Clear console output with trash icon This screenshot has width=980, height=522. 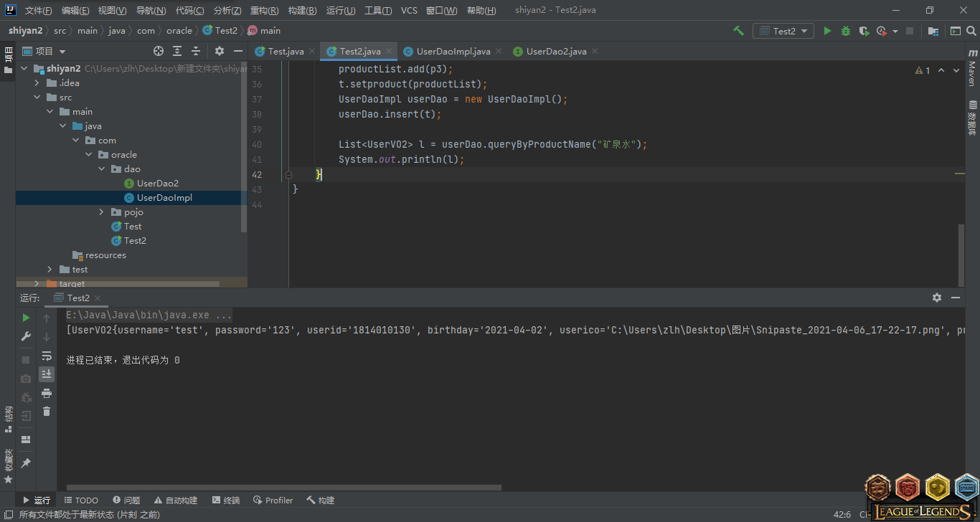pyautogui.click(x=47, y=411)
